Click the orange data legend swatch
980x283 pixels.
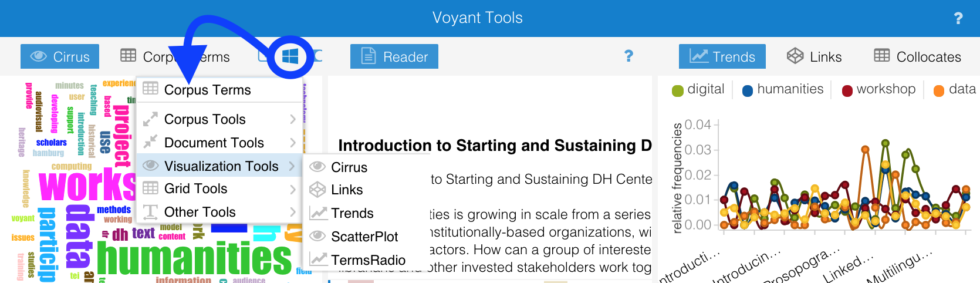[x=938, y=90]
